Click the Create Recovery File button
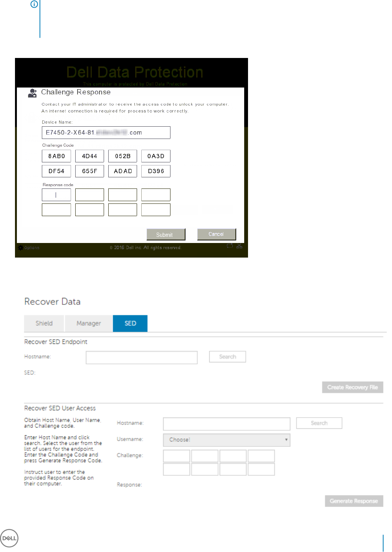The width and height of the screenshot is (392, 552). (x=352, y=387)
